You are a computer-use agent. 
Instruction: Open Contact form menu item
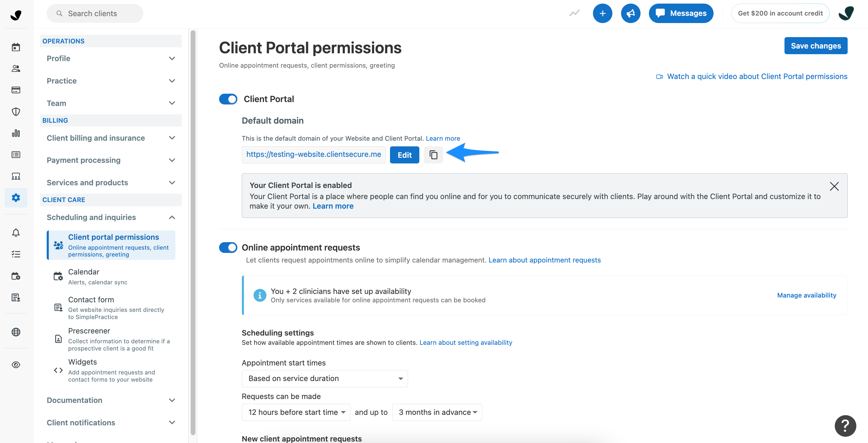coord(111,308)
